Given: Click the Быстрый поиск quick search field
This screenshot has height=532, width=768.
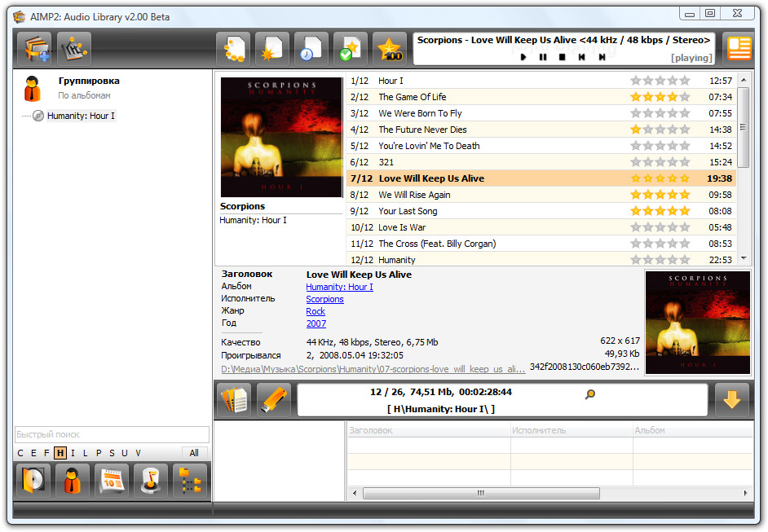Looking at the screenshot, I should pyautogui.click(x=113, y=434).
